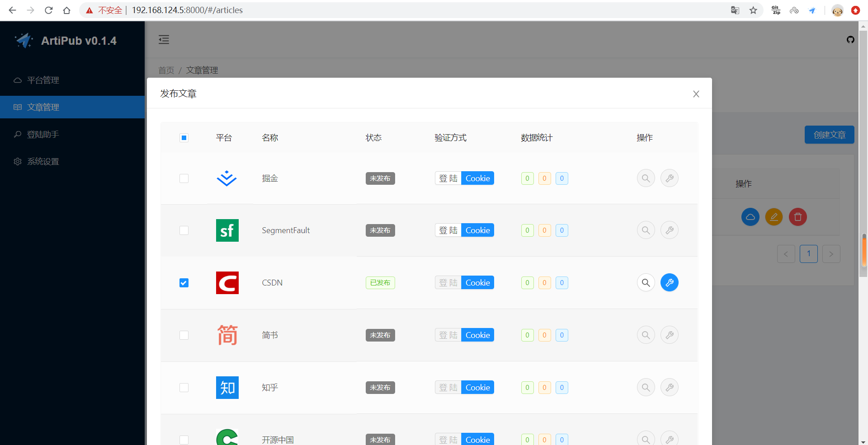
Task: Click the 未发布 status tag for 掘金
Action: pos(380,178)
